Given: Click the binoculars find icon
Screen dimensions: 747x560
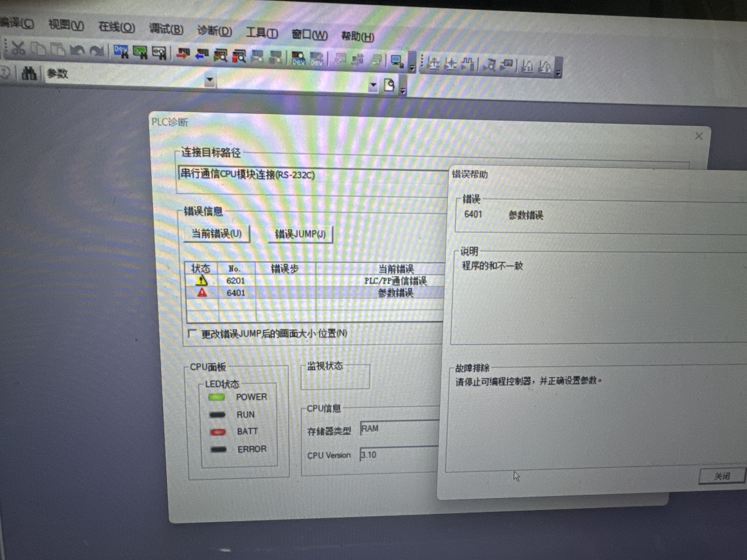Looking at the screenshot, I should coord(29,73).
